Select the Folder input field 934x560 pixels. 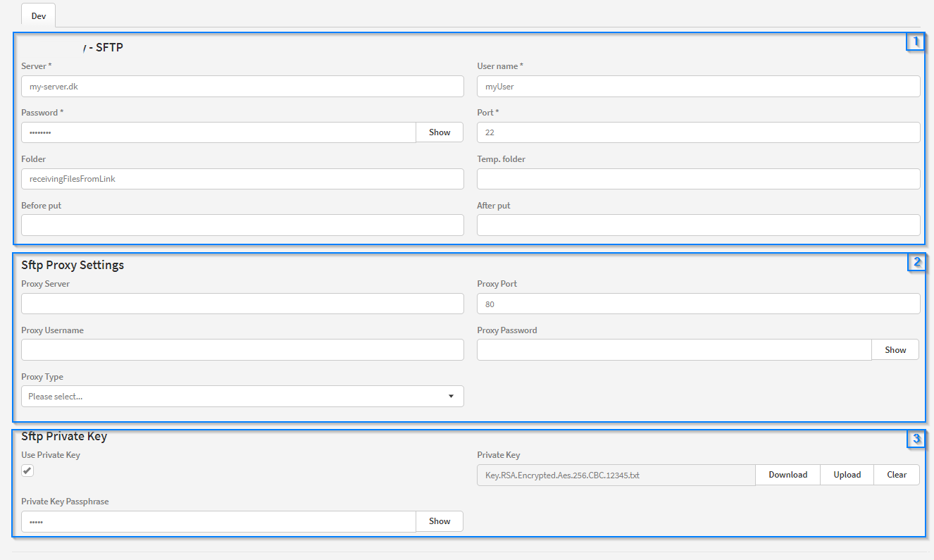(242, 179)
